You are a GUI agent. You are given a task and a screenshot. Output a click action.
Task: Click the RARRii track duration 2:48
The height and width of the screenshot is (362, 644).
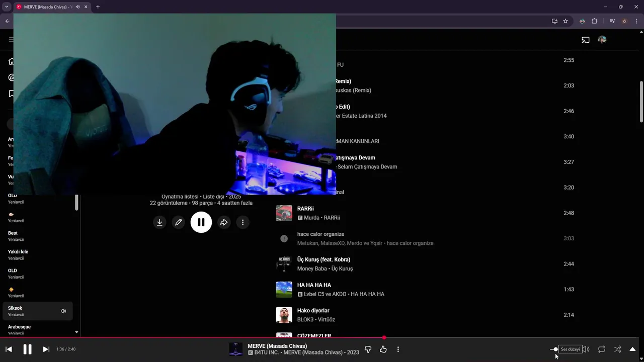pos(569,213)
